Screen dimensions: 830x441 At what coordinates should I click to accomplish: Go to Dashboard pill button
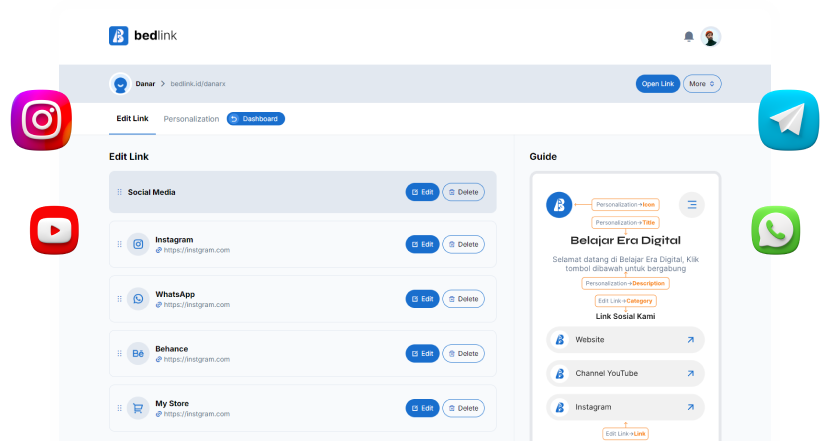[256, 119]
